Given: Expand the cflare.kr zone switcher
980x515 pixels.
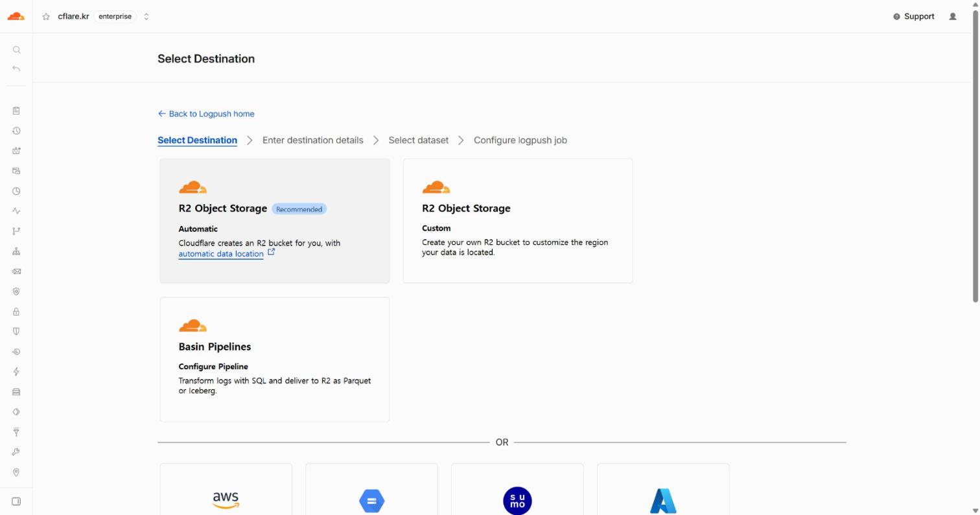Looking at the screenshot, I should pos(146,17).
